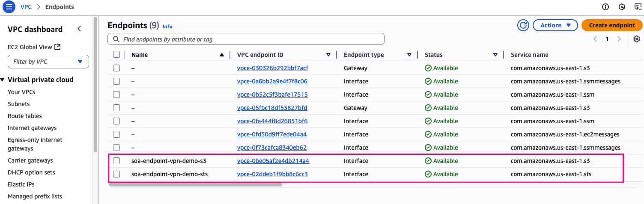Toggle the select all endpoints checkbox

pos(116,55)
